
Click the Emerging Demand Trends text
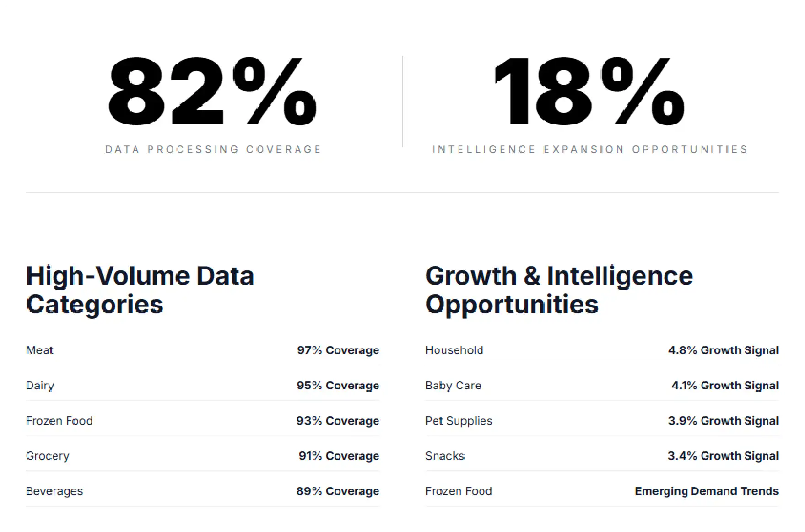[707, 491]
